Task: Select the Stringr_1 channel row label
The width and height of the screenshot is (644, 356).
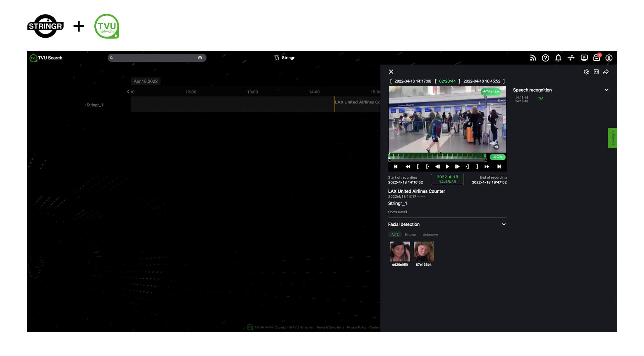Action: [94, 105]
